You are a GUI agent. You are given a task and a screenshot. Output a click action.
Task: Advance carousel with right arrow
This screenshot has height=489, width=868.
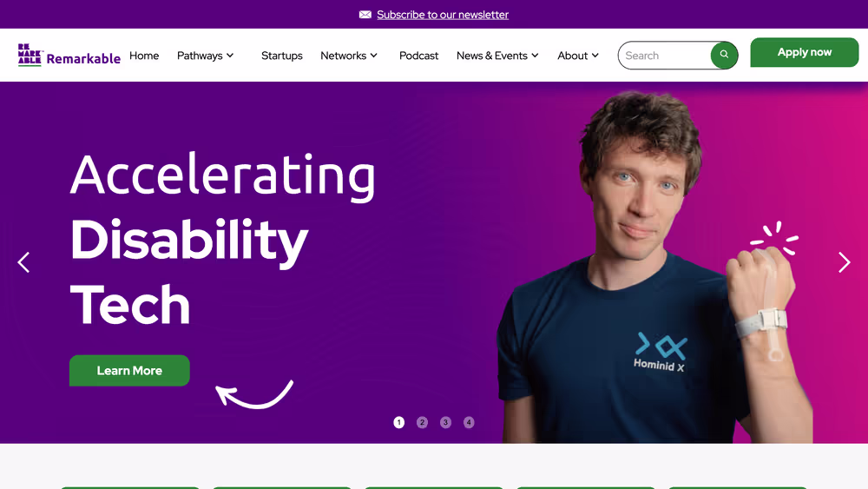point(845,262)
